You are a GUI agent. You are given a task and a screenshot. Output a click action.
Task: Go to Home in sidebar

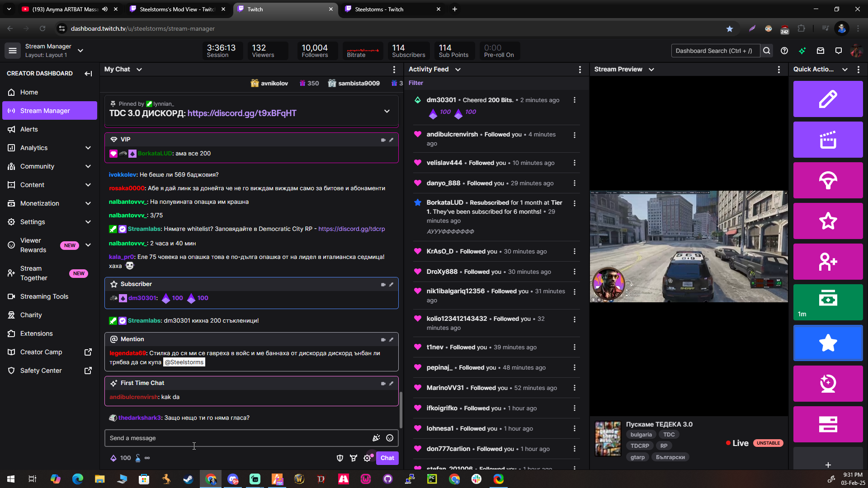coord(50,92)
